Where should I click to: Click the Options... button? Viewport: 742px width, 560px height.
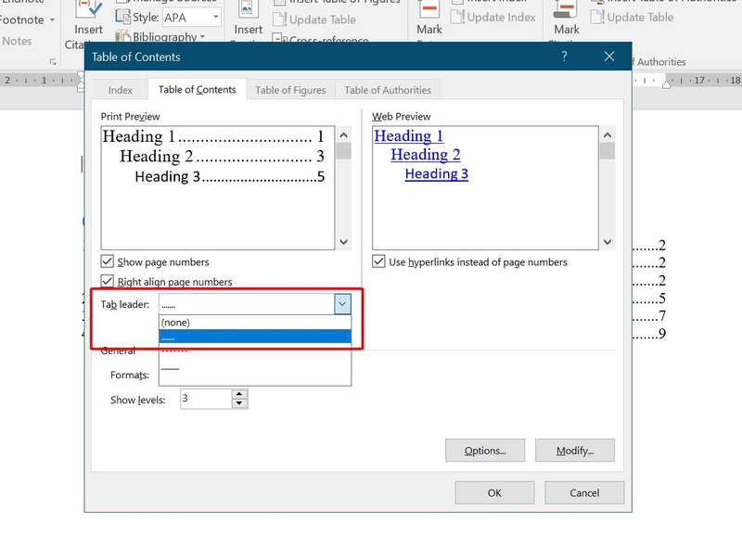485,451
